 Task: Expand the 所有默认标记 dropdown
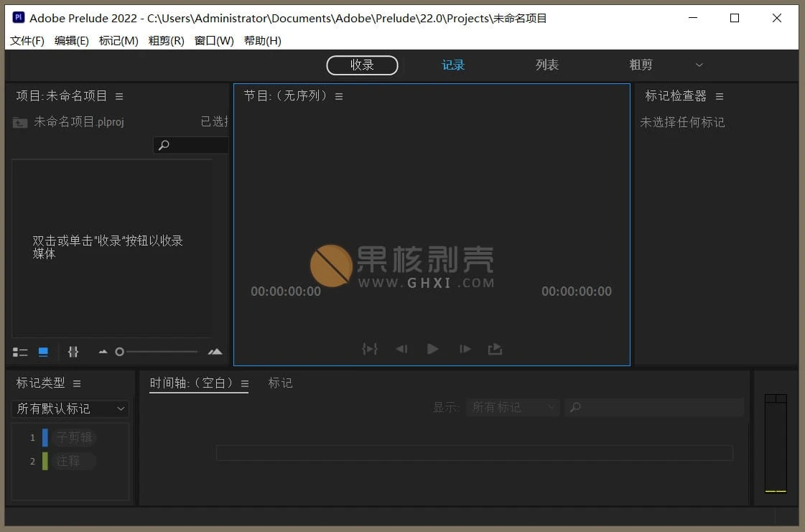pyautogui.click(x=70, y=409)
